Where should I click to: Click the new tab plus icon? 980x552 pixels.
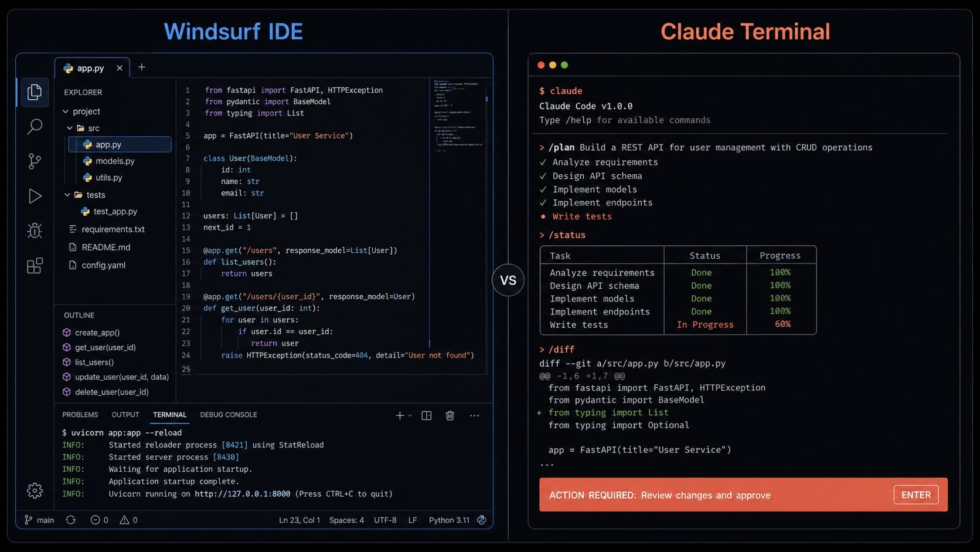coord(141,67)
